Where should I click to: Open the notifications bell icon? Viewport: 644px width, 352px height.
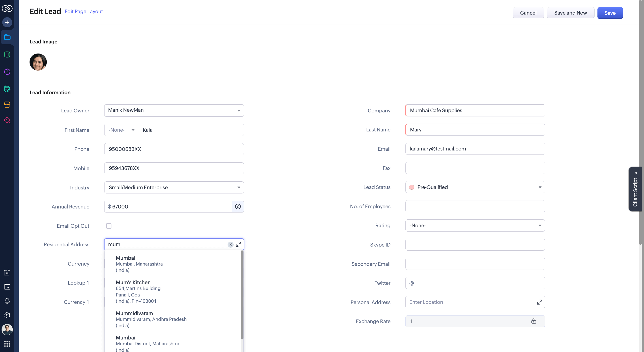[x=7, y=301]
